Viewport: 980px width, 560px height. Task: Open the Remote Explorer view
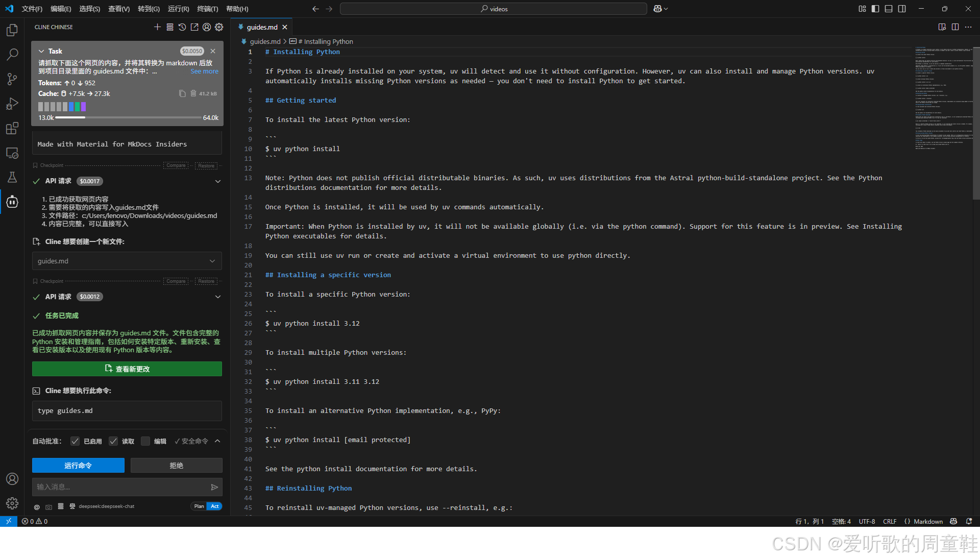12,153
